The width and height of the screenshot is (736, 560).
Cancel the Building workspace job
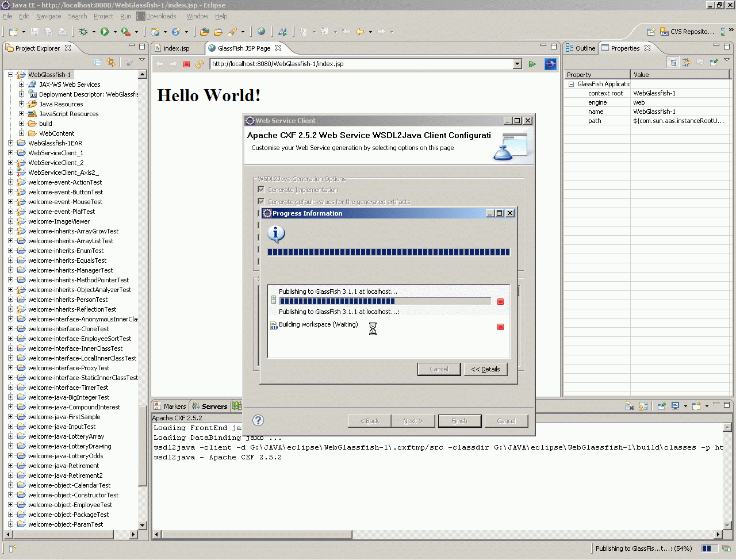pyautogui.click(x=500, y=327)
